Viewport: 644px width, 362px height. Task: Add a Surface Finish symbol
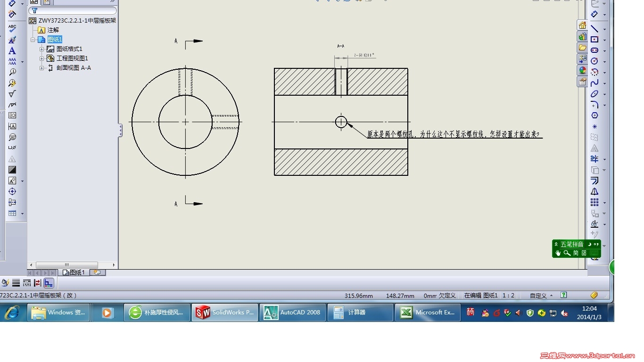click(x=12, y=94)
